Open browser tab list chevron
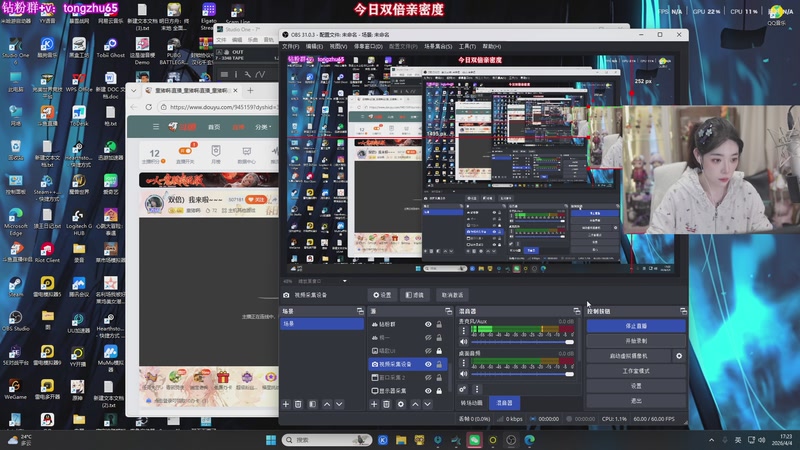 134,91
